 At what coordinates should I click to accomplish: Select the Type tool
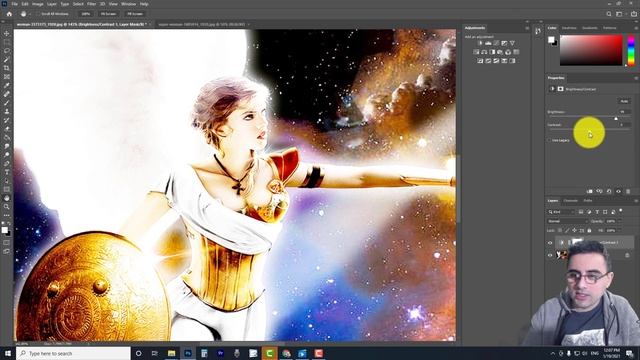[x=7, y=172]
